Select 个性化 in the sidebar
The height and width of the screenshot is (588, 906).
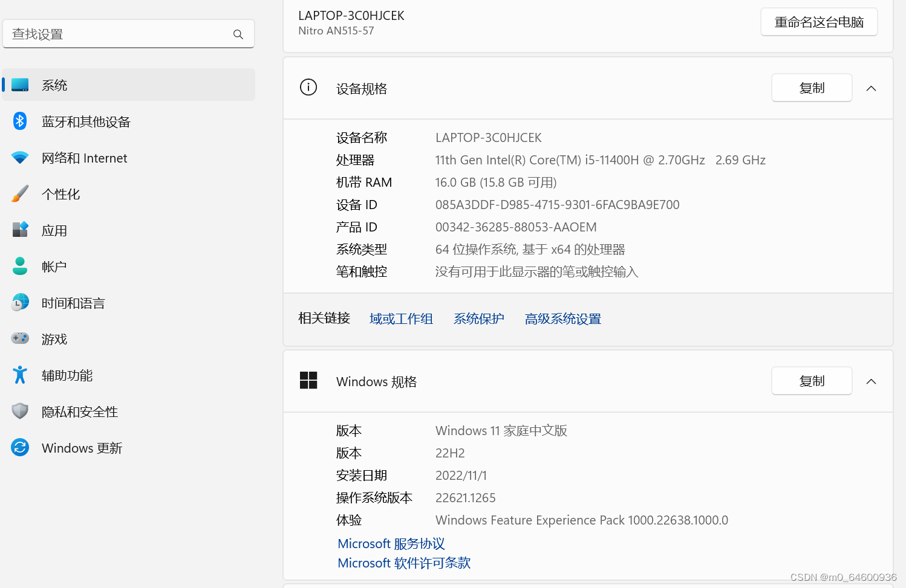coord(129,194)
